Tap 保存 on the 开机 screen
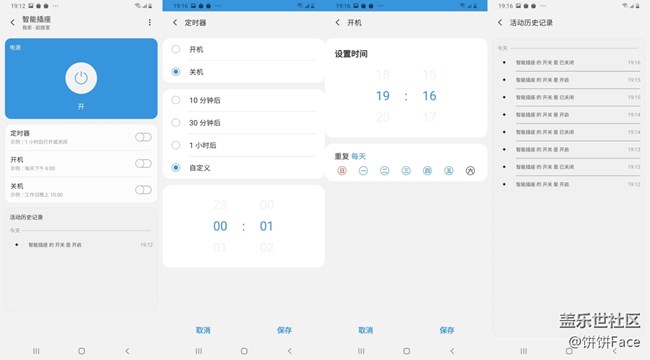 [447, 330]
